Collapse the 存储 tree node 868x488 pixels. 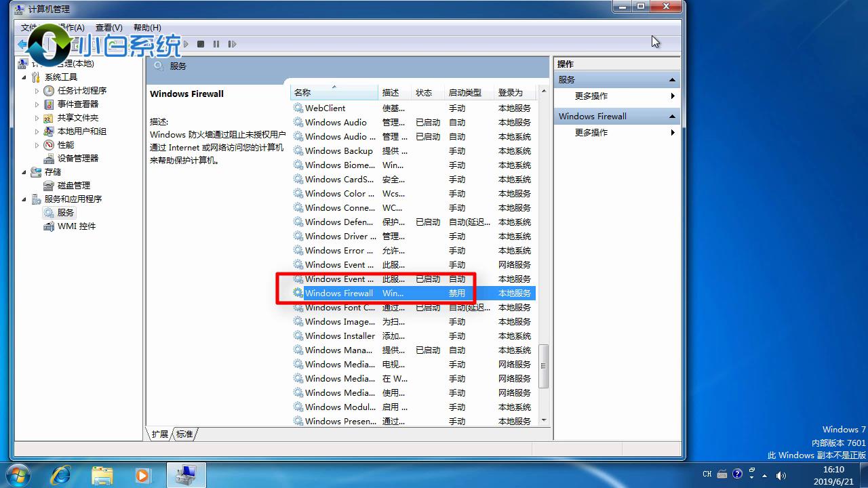pos(24,172)
